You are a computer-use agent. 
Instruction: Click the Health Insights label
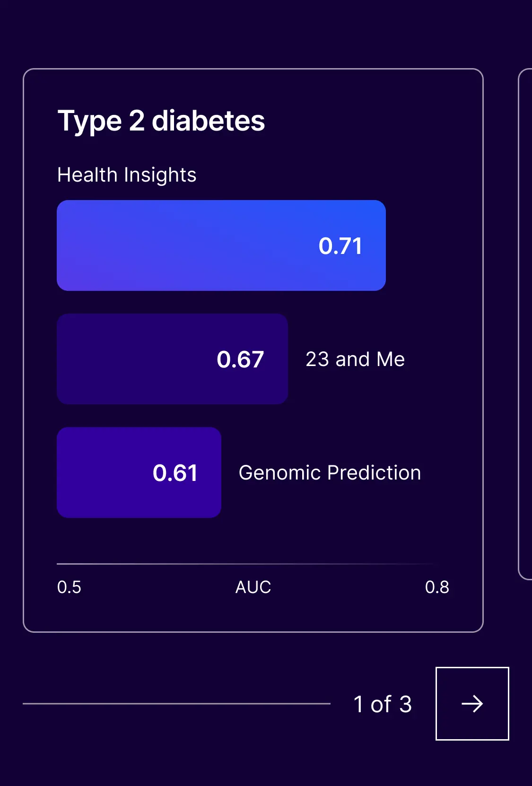point(127,175)
